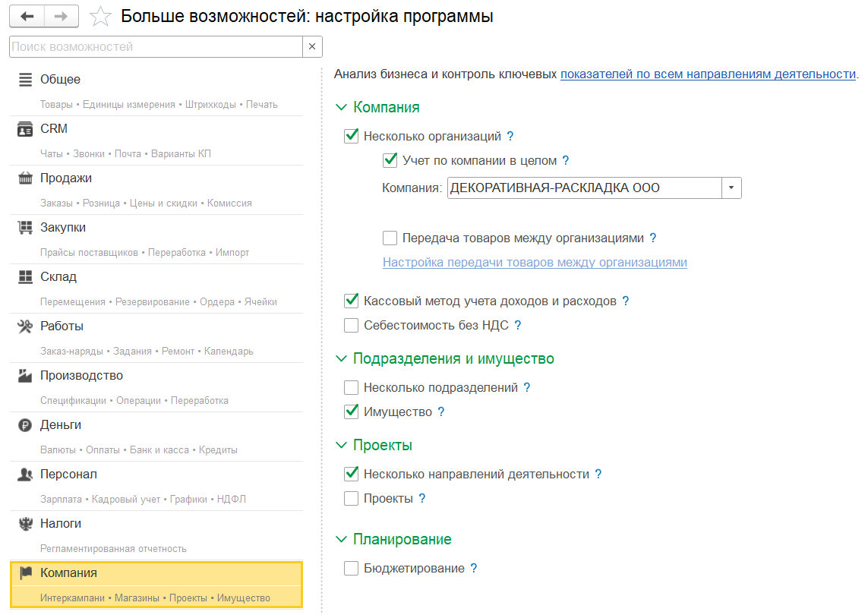Enable Передача товаров между организациями checkbox

[x=390, y=238]
